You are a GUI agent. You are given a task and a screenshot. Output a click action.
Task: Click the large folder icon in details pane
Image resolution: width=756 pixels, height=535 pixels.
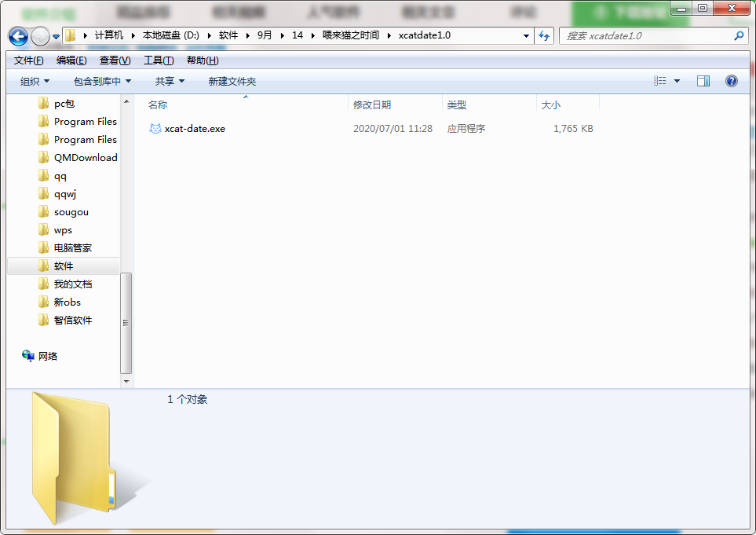tap(75, 457)
